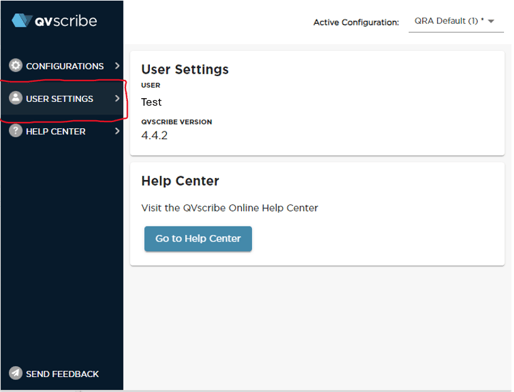Click the User Settings heading
Viewport: 514px width, 392px height.
(x=185, y=69)
